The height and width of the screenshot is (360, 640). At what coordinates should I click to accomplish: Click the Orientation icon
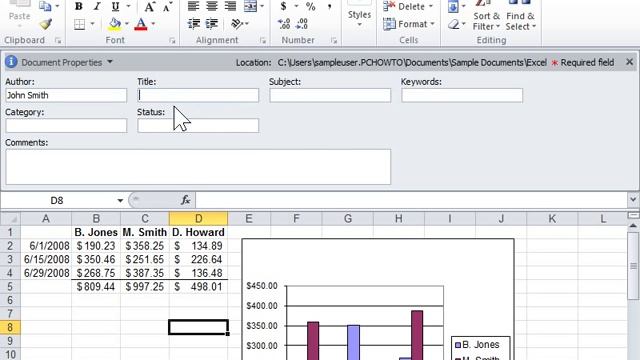pos(237,24)
